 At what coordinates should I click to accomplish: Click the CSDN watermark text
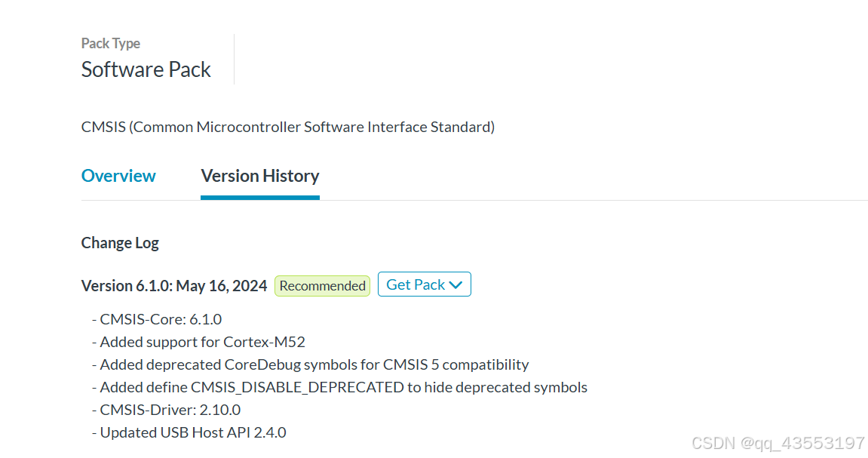[x=714, y=443]
